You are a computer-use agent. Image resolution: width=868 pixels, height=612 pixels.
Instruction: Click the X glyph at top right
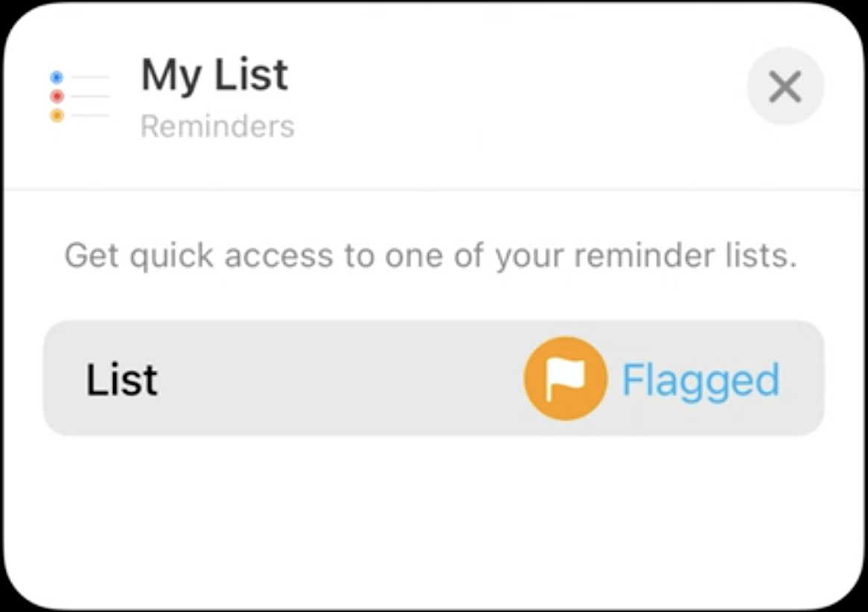coord(785,87)
